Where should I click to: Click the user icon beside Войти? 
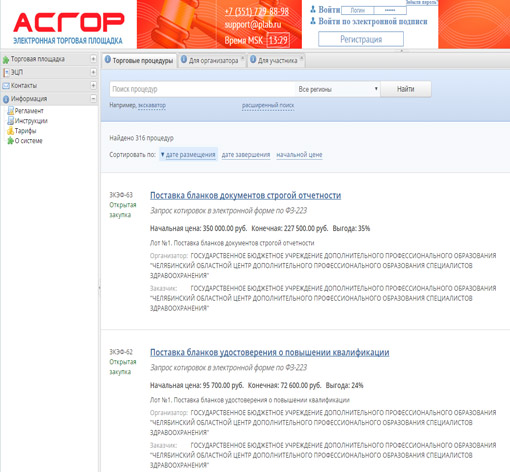pos(313,9)
